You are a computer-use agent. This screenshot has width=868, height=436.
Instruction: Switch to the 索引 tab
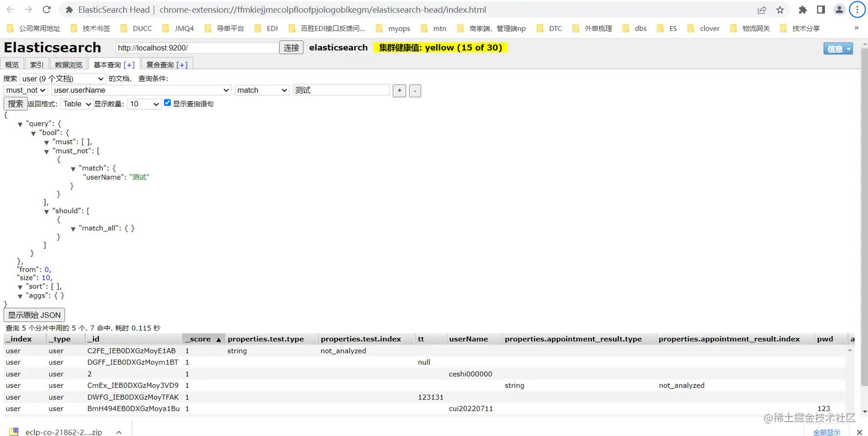[x=37, y=64]
